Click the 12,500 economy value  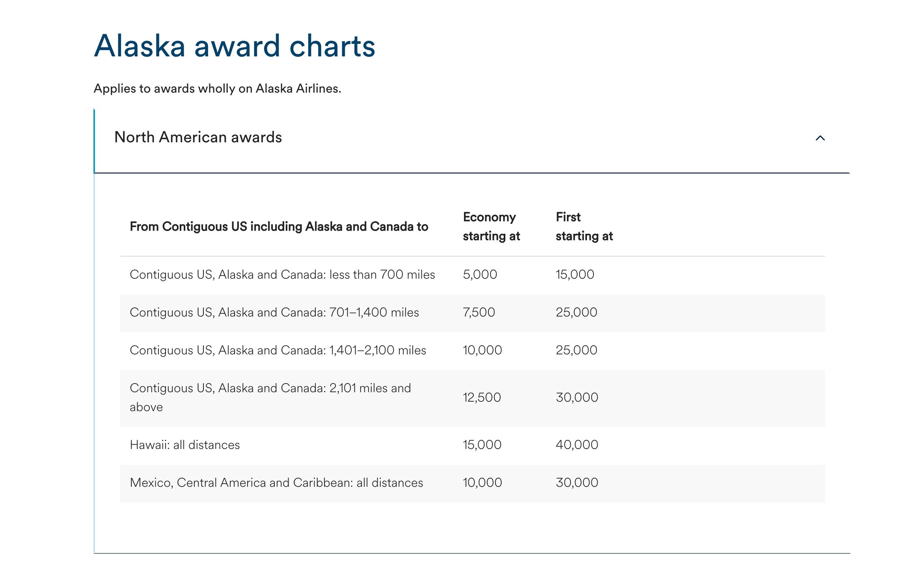pyautogui.click(x=482, y=397)
